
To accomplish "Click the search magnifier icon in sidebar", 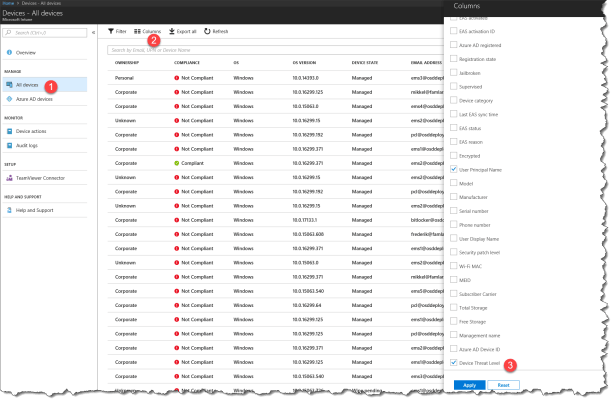I will [x=9, y=33].
